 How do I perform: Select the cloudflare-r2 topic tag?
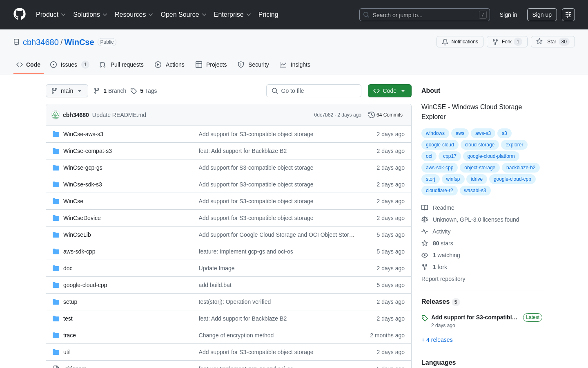tap(439, 191)
